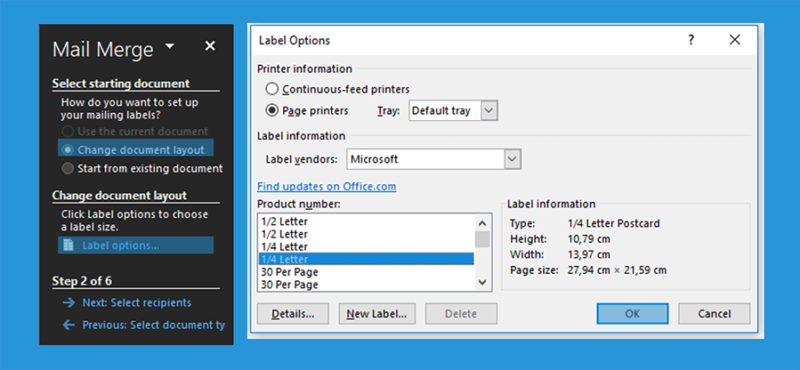Select the 1/4 Letter highlighted list item
Viewport: 800px width, 370px height.
point(366,259)
